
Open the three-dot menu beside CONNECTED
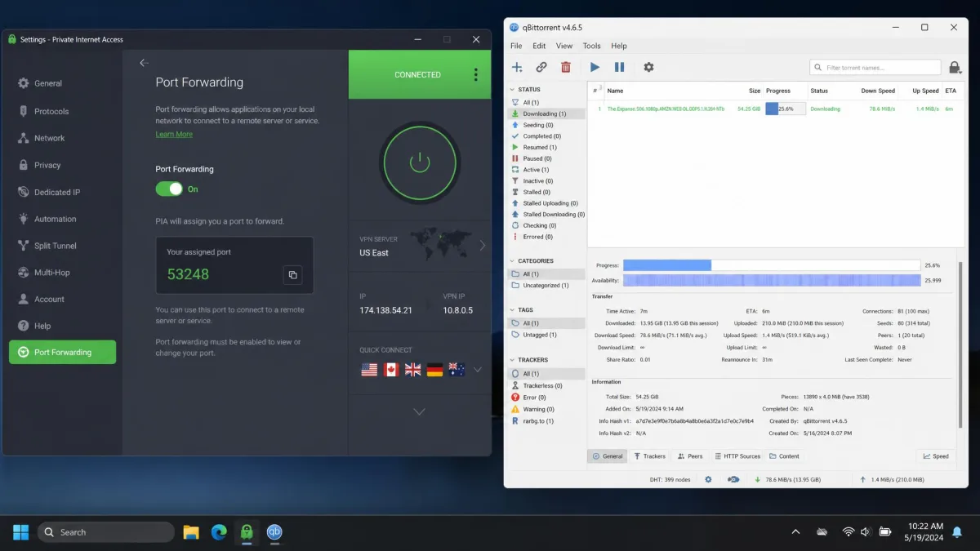tap(476, 74)
